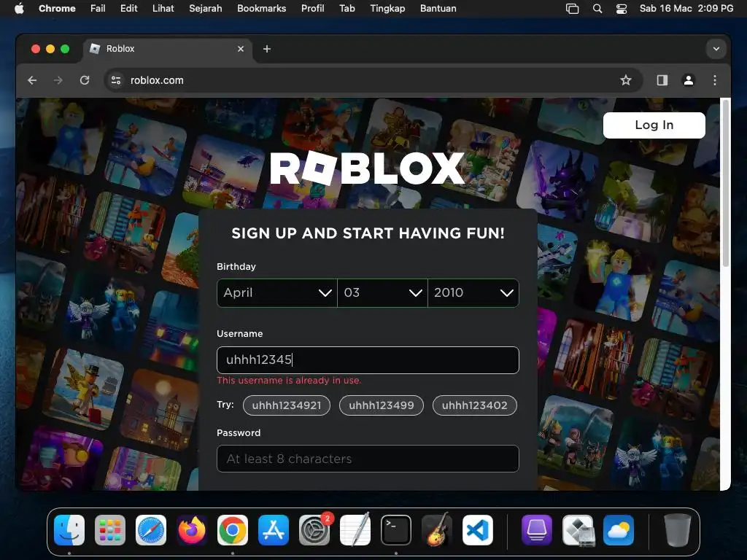
Task: Choose suggested username uhhh1234921
Action: (x=286, y=405)
